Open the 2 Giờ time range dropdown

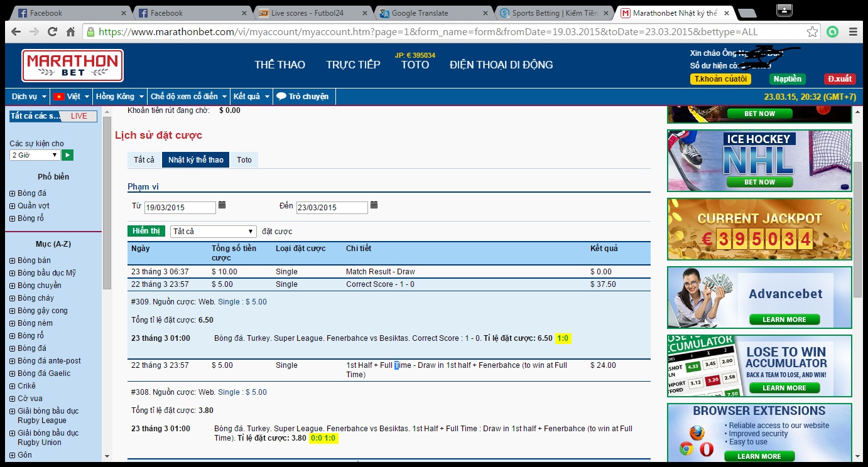[x=35, y=155]
